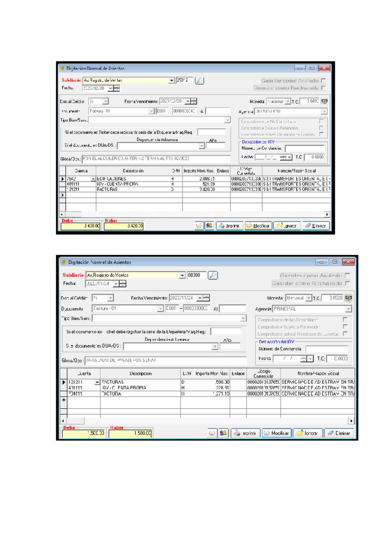This screenshot has width=392, height=555.
Task: Click right scroll arrow of entry 08300 grid
Action: point(351,421)
